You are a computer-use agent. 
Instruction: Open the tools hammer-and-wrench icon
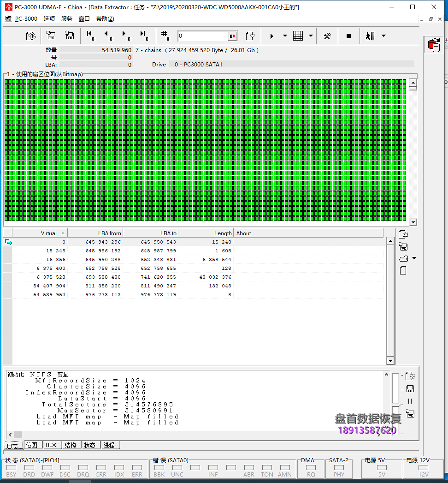(327, 36)
